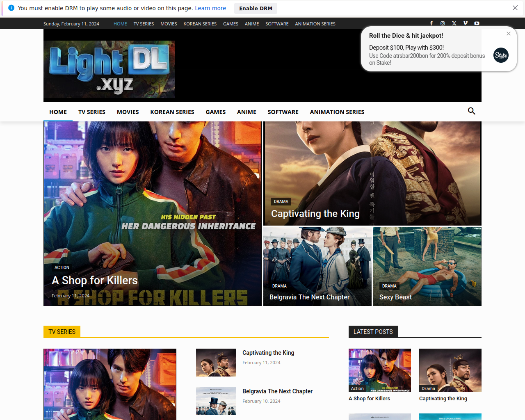Click ANIME in the top dark bar
Screen dimensions: 525x420
click(252, 24)
